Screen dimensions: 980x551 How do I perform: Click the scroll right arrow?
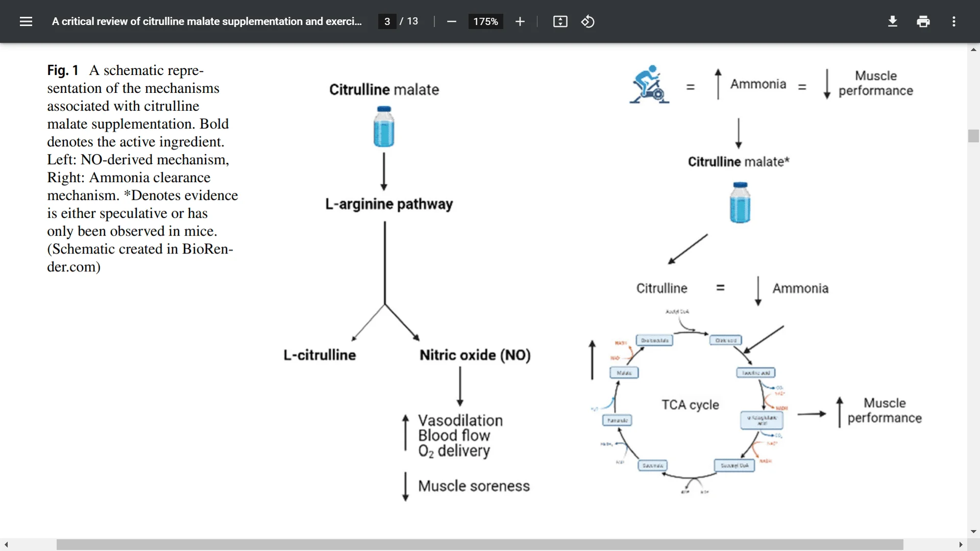click(x=961, y=545)
